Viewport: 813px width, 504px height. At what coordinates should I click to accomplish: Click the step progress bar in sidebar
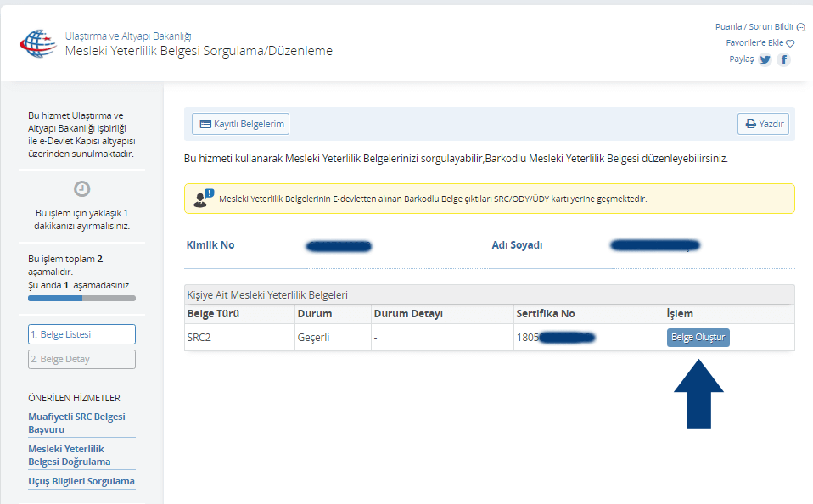point(81,299)
